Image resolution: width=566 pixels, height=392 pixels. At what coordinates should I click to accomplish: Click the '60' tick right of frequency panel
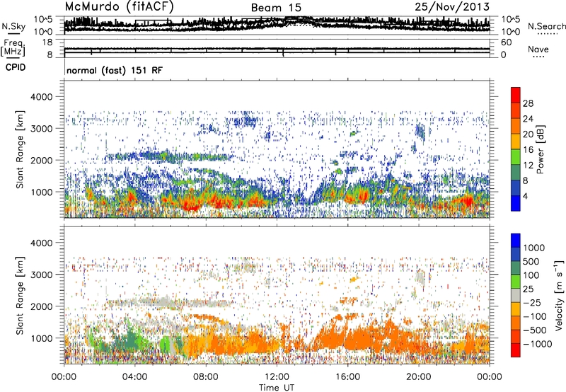click(507, 42)
